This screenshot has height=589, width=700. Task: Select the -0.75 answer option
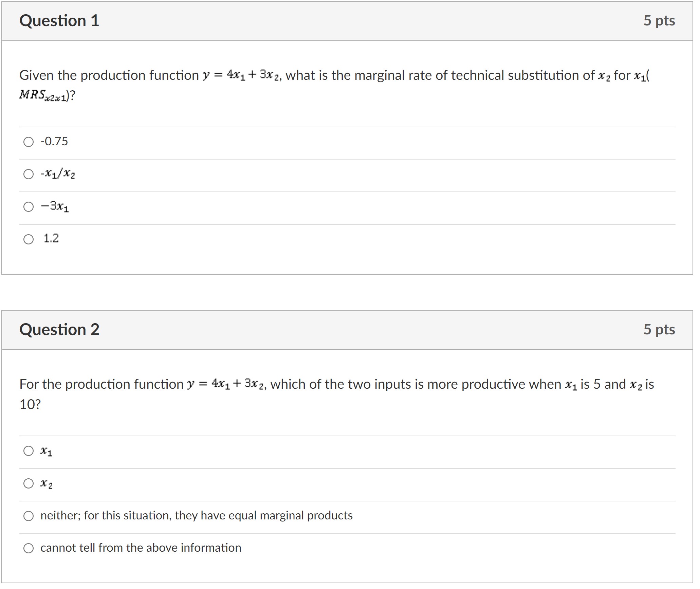tap(29, 142)
